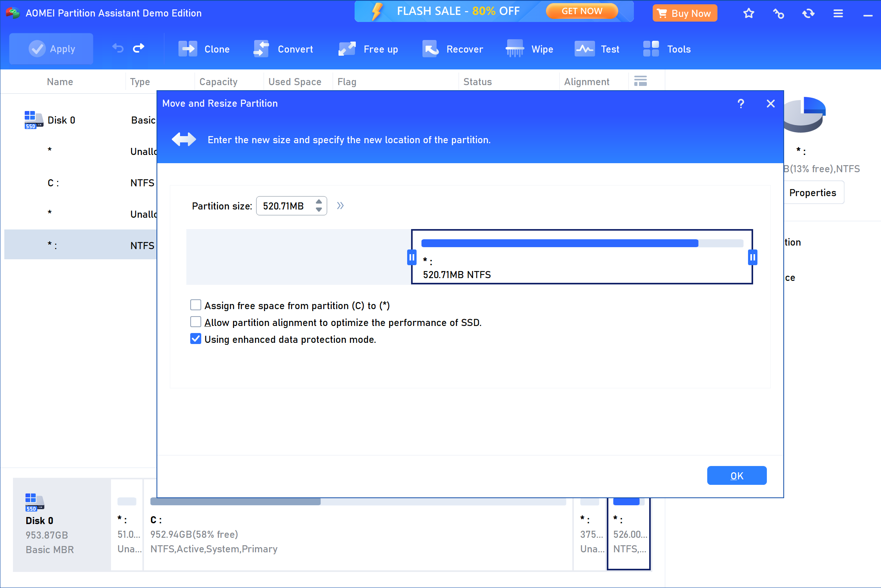Close the Move and Resize Partition dialog
This screenshot has height=588, width=881.
point(771,104)
